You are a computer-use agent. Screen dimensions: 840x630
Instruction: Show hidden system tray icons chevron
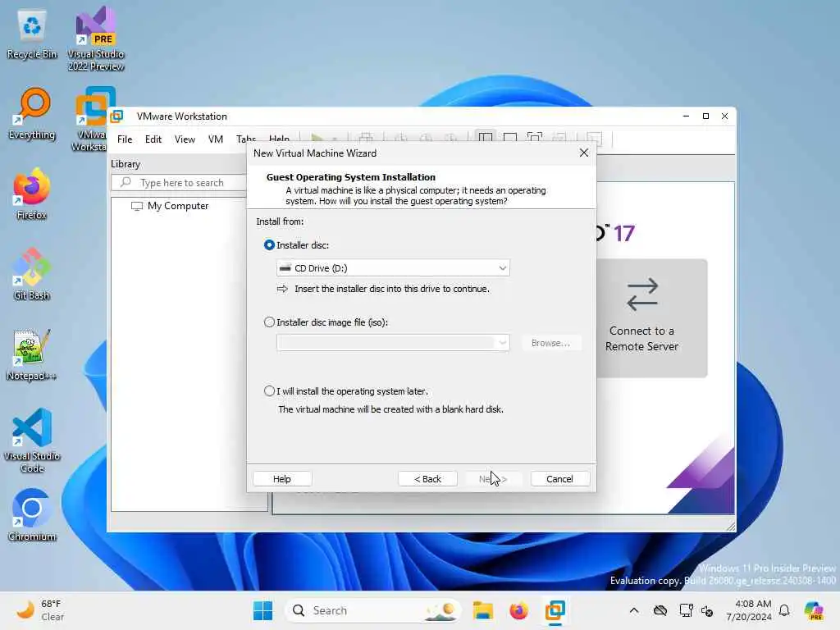[x=634, y=610]
